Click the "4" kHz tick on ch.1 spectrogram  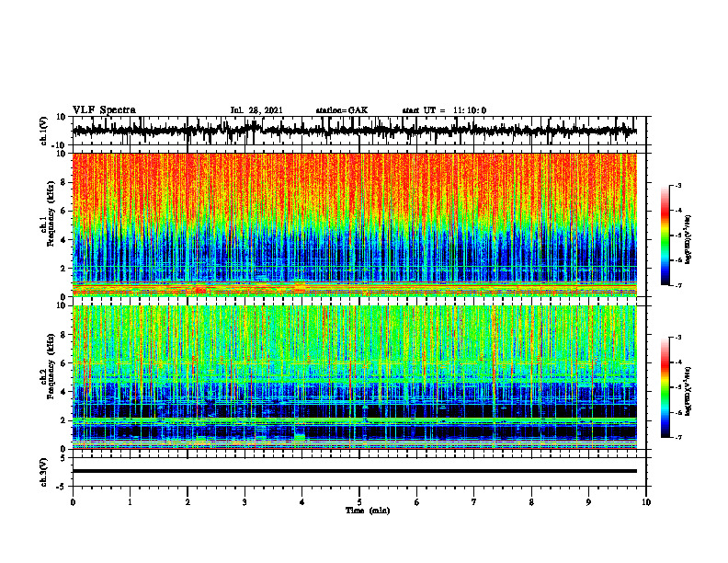(x=64, y=240)
